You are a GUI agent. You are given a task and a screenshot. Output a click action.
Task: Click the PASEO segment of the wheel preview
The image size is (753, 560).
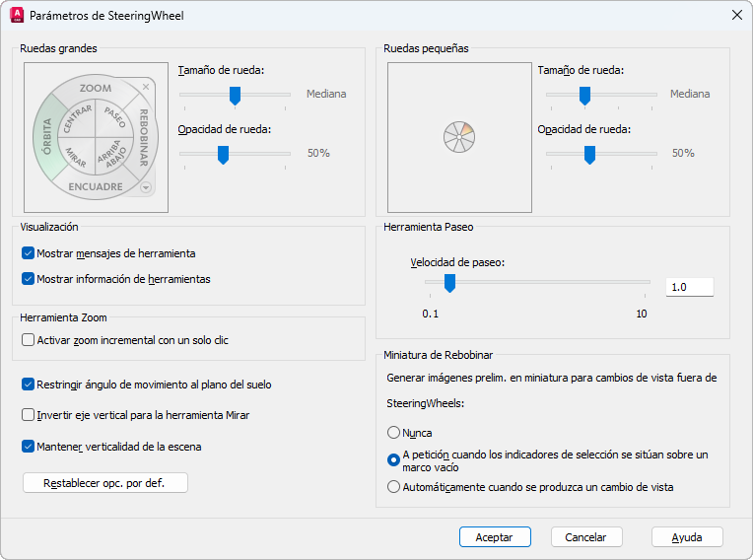point(114,118)
